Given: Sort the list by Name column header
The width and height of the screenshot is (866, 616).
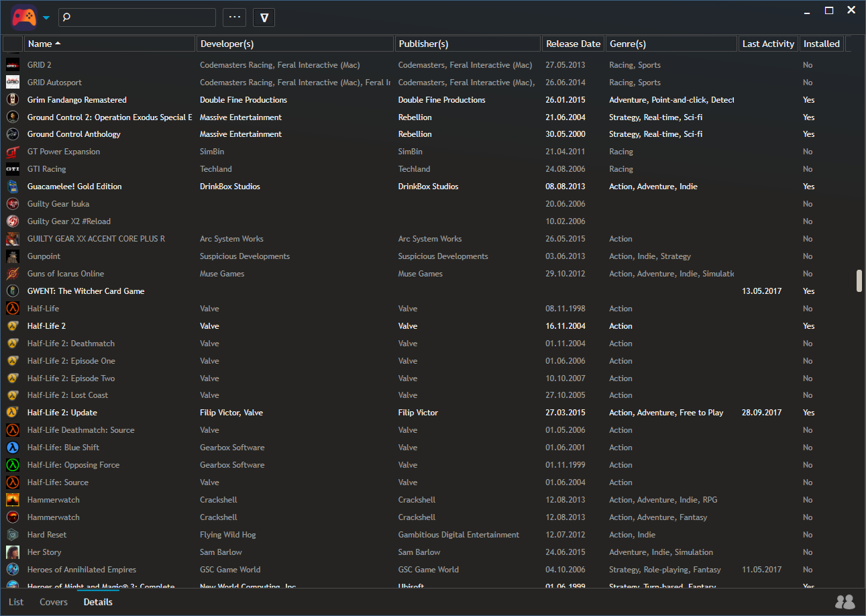Looking at the screenshot, I should coord(109,44).
